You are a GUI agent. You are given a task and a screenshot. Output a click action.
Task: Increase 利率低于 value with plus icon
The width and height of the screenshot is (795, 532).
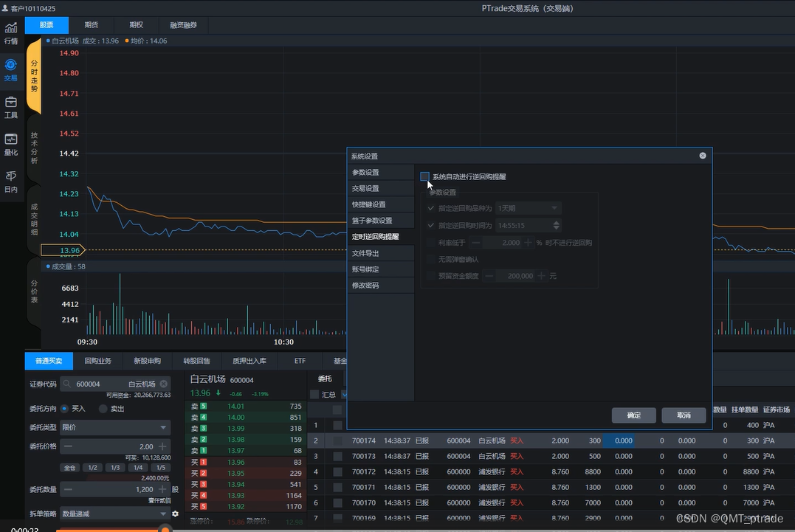(528, 243)
